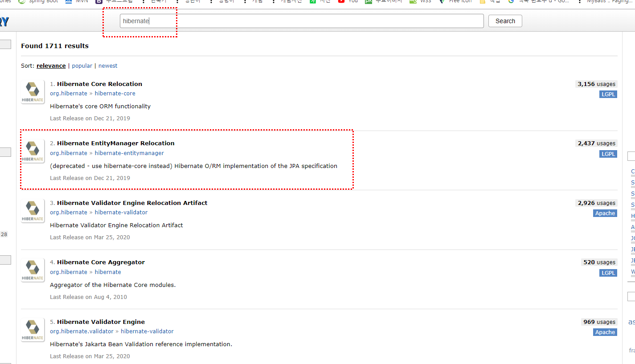
Task: Click the org.hibernate.validator group link
Action: pyautogui.click(x=82, y=331)
